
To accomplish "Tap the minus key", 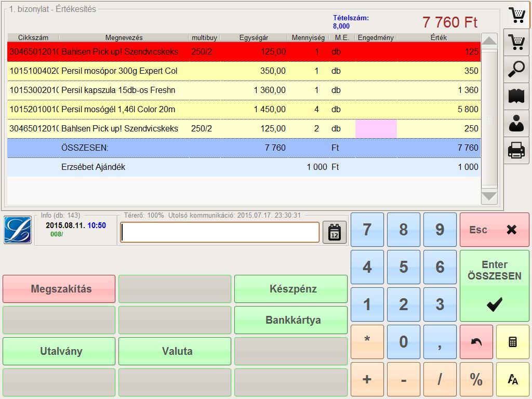I will [x=403, y=379].
